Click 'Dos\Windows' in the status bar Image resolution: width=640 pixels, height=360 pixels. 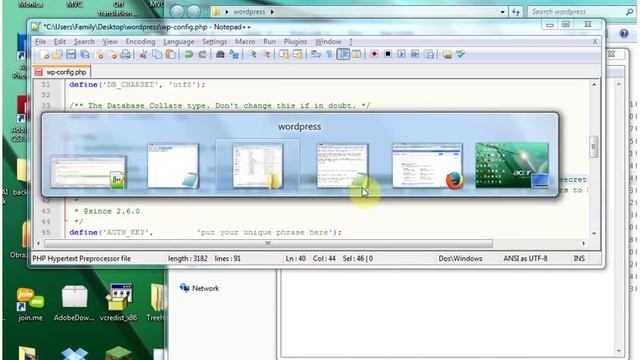click(460, 258)
